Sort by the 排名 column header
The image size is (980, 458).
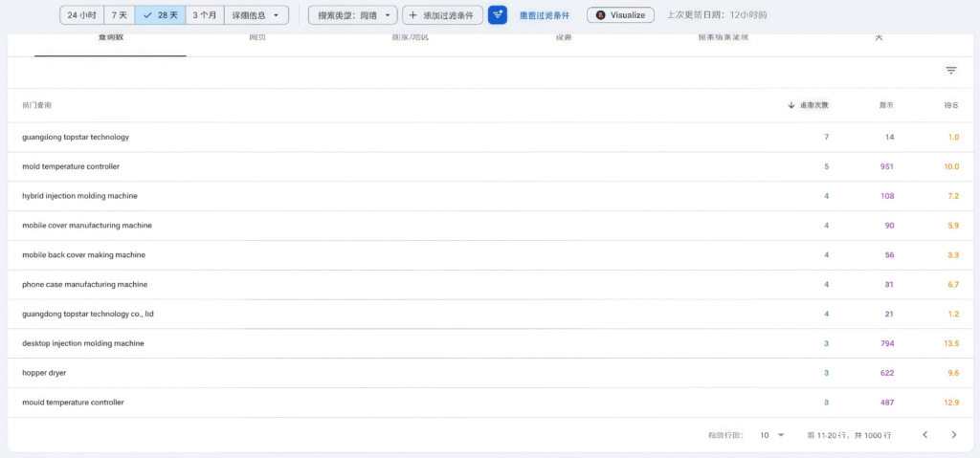pos(951,105)
